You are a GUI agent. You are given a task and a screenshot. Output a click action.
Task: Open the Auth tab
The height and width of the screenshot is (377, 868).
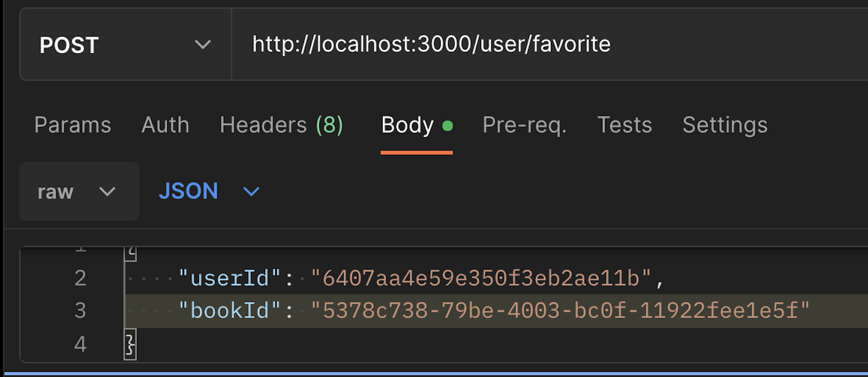(165, 125)
